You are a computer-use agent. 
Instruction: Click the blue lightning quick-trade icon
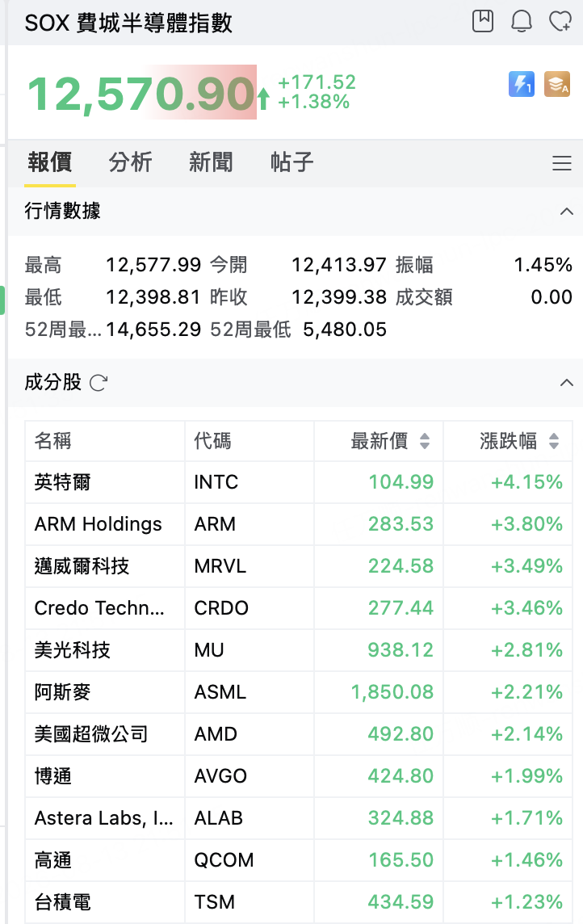pyautogui.click(x=522, y=84)
